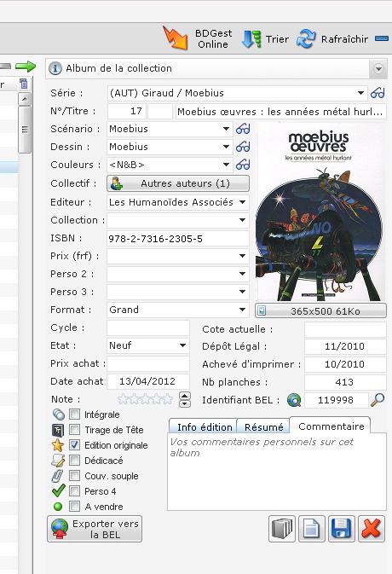
Task: Toggle the Tirage de Tête checkbox
Action: [x=75, y=429]
